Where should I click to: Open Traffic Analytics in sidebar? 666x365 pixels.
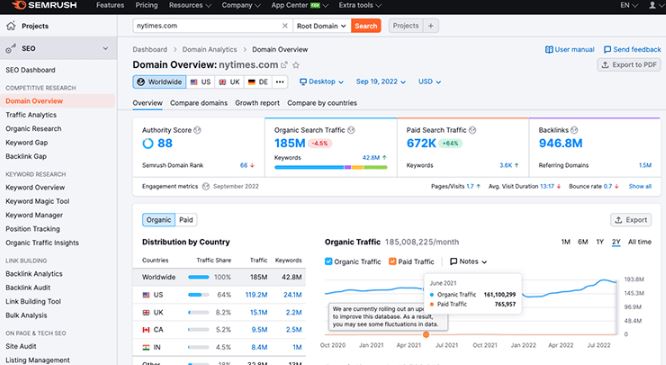pyautogui.click(x=31, y=115)
